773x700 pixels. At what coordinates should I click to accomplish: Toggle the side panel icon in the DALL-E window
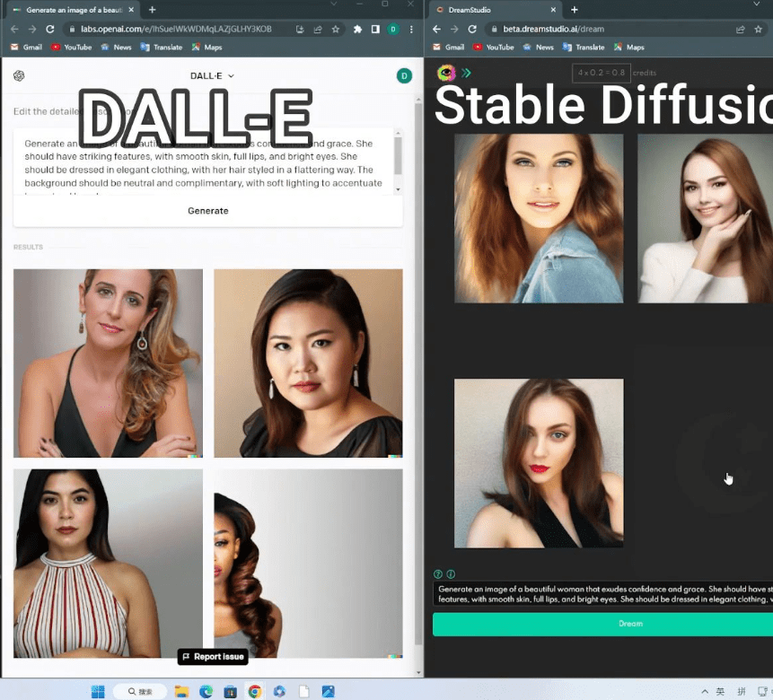[x=375, y=29]
